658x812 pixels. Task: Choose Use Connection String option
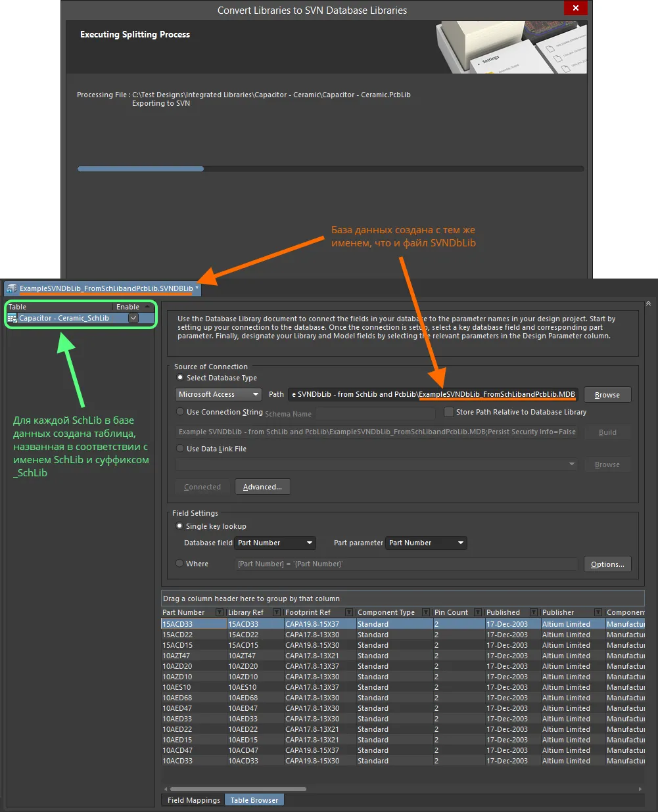[x=180, y=412]
